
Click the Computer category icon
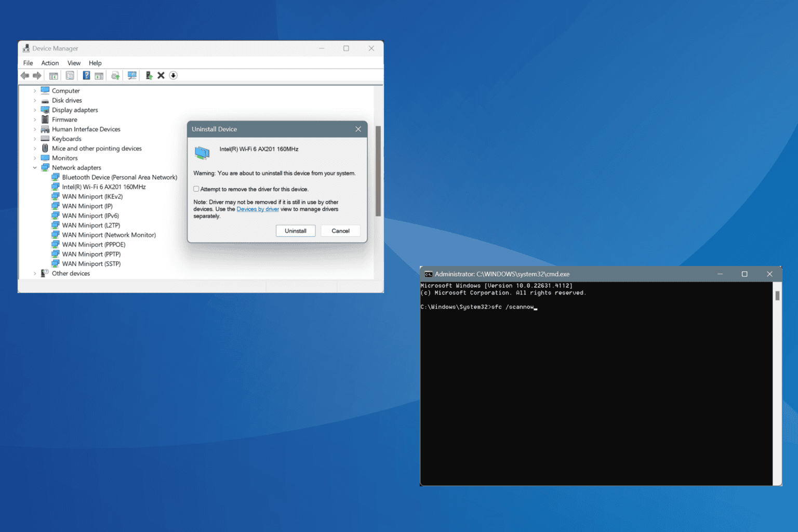45,90
